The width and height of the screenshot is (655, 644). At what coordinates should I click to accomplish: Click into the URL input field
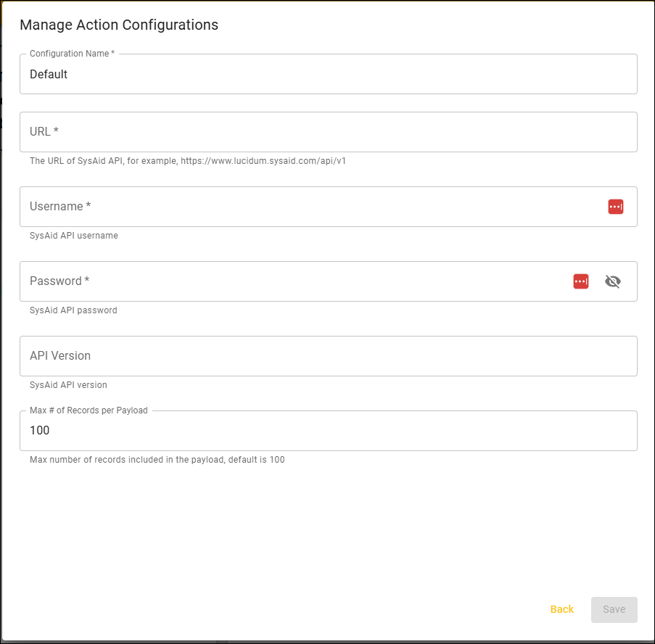[328, 132]
